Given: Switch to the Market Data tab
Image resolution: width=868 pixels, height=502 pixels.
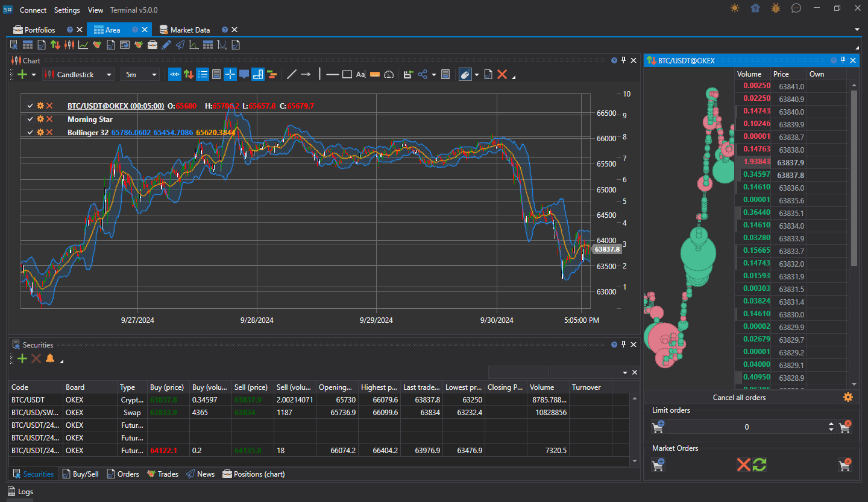Looking at the screenshot, I should click(x=190, y=30).
